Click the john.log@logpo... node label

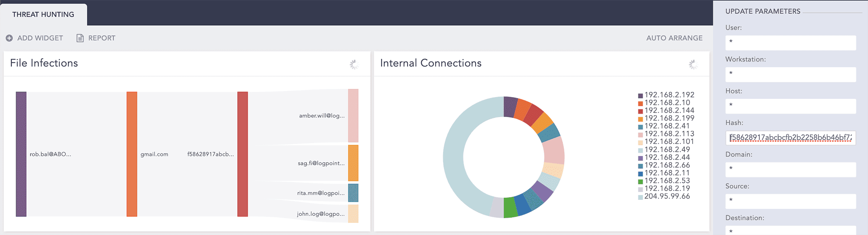321,214
